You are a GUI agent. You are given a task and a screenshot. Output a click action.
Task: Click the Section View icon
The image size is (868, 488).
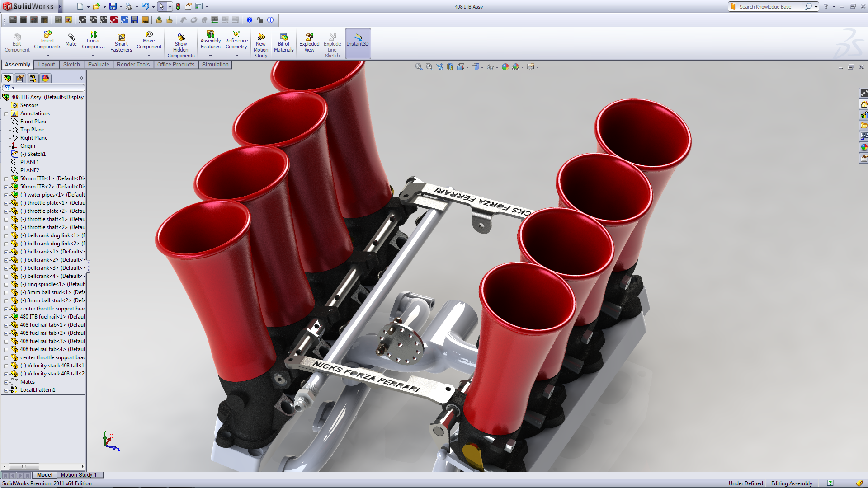click(x=450, y=67)
